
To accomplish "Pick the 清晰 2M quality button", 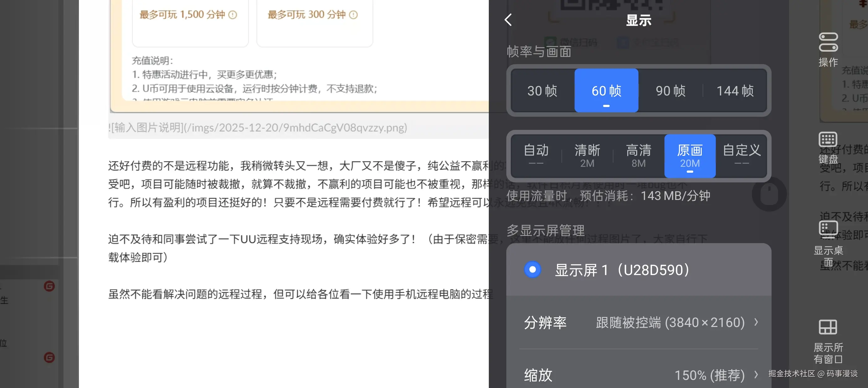I will pyautogui.click(x=587, y=156).
